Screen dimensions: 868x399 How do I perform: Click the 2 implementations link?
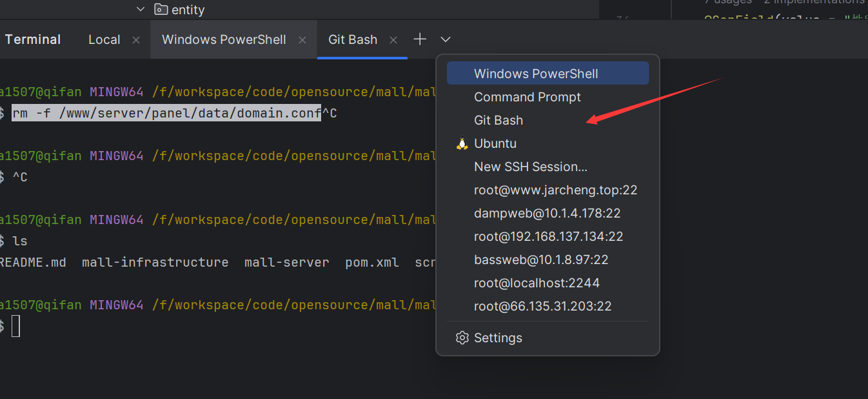point(814,3)
